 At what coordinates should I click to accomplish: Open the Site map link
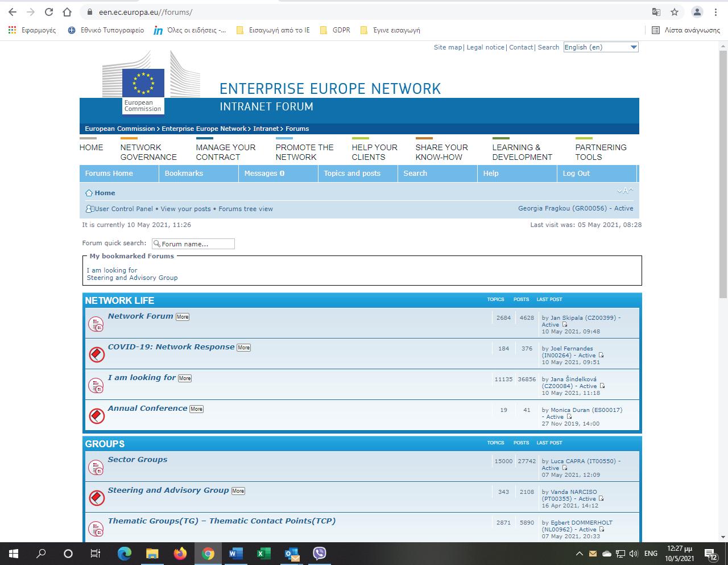pos(448,47)
